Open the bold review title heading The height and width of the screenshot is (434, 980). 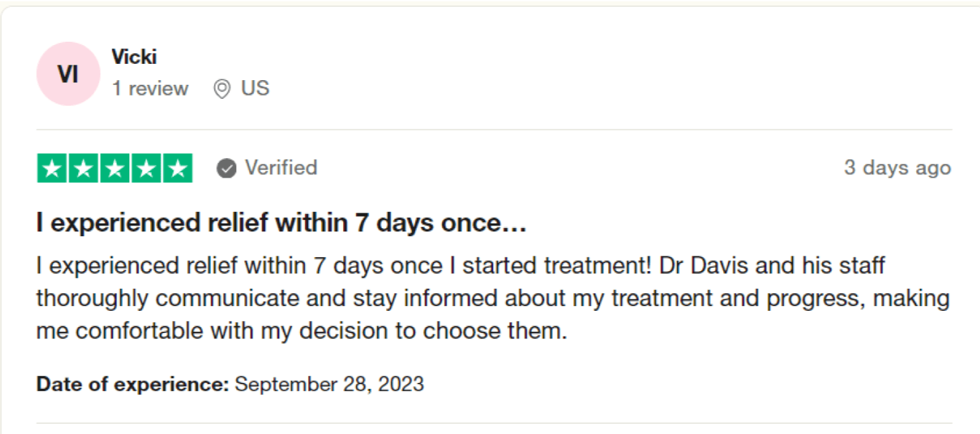pyautogui.click(x=281, y=223)
